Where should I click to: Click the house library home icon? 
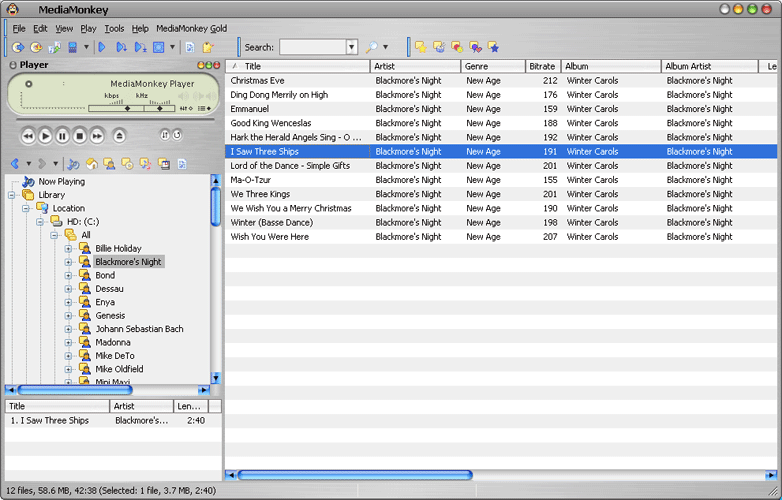point(92,164)
